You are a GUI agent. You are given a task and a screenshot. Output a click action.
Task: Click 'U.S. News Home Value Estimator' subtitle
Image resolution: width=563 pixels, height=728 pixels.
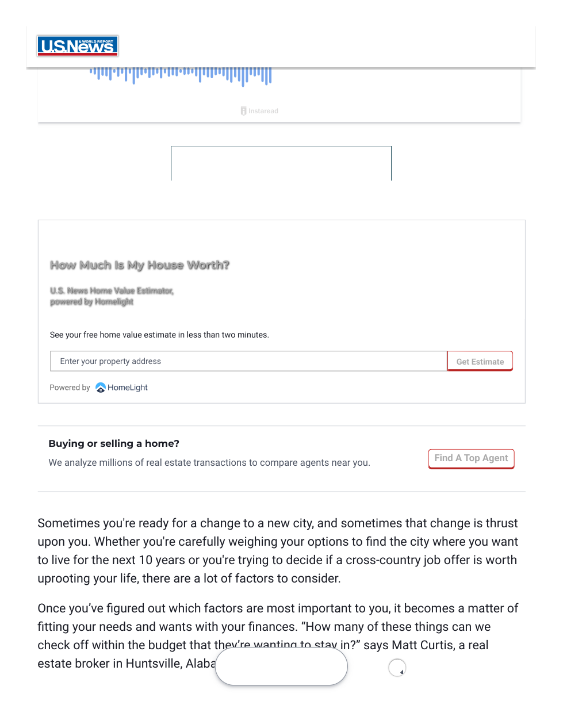[x=112, y=291]
